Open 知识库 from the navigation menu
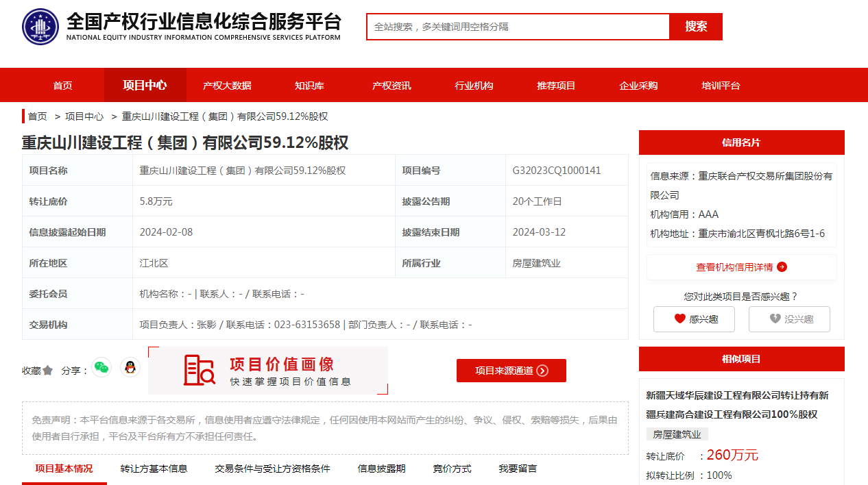Image resolution: width=868 pixels, height=485 pixels. [x=309, y=85]
